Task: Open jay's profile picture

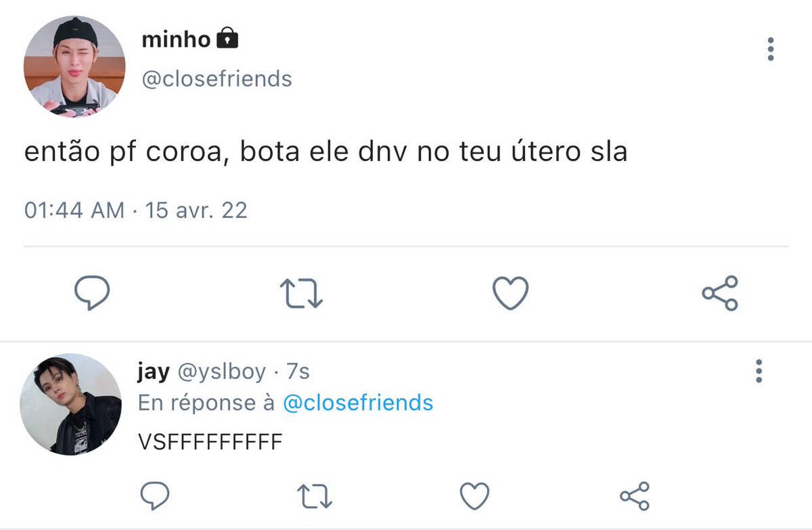Action: pyautogui.click(x=70, y=404)
